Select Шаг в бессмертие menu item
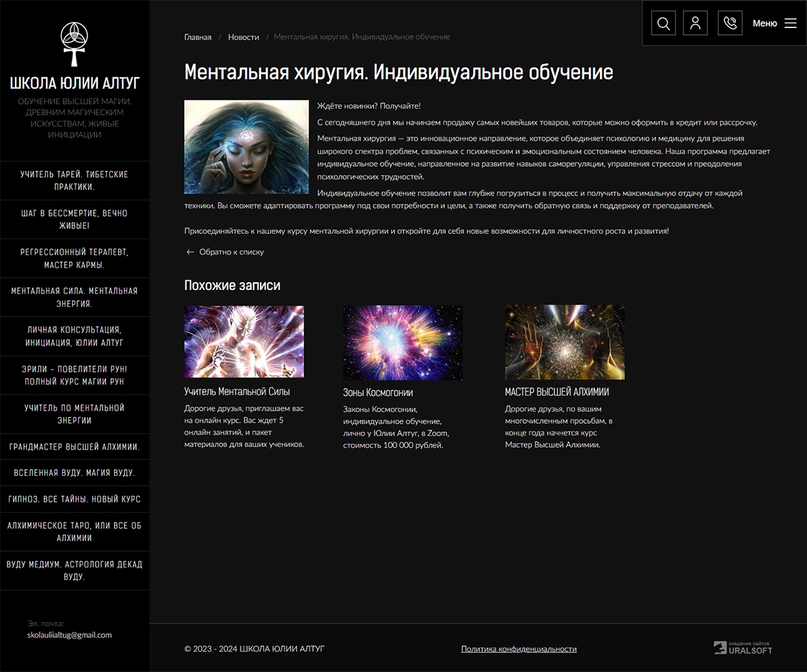Screen dimensions: 807x672 point(75,219)
